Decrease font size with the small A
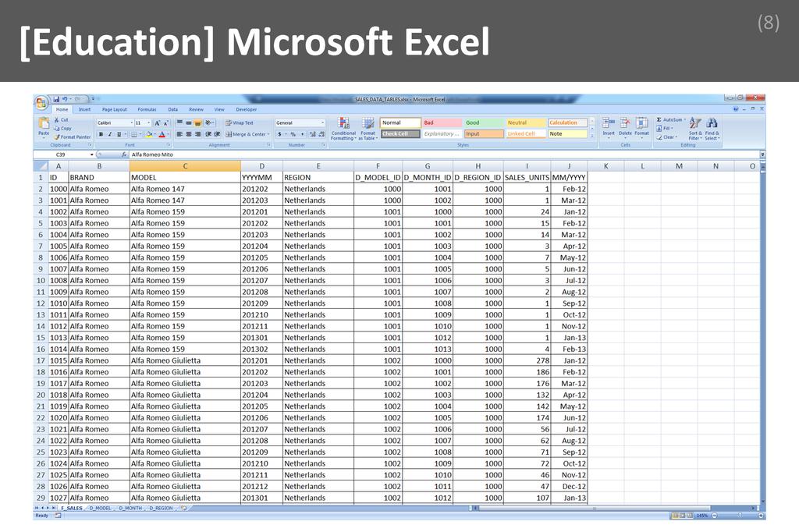 (166, 122)
